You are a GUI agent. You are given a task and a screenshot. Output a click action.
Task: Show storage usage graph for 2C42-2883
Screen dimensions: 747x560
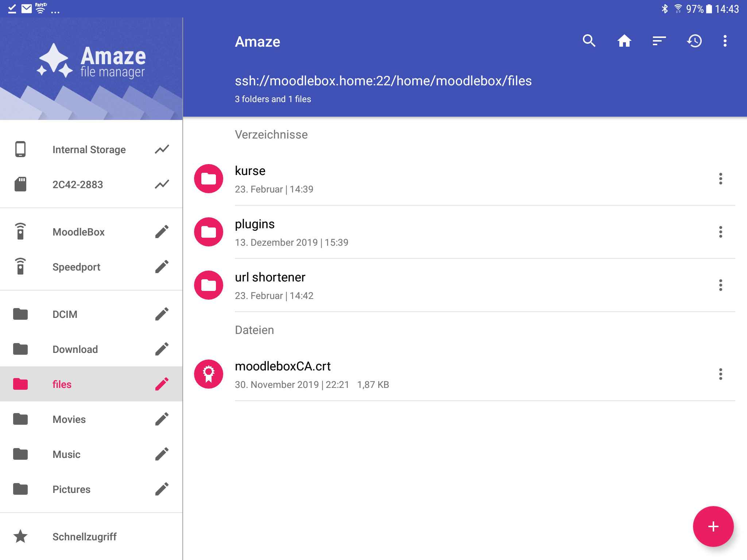pyautogui.click(x=162, y=184)
